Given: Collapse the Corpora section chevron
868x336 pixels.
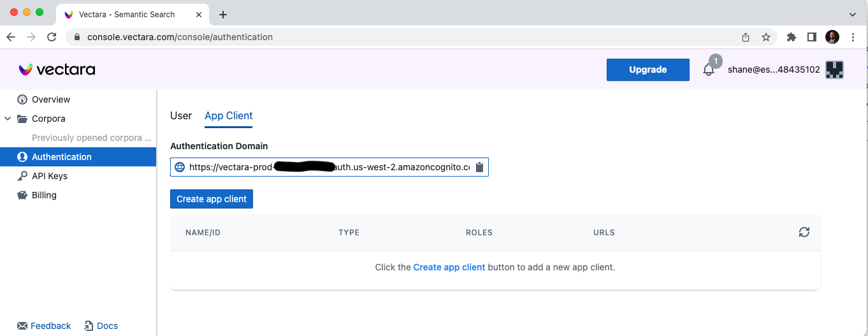Looking at the screenshot, I should tap(8, 119).
